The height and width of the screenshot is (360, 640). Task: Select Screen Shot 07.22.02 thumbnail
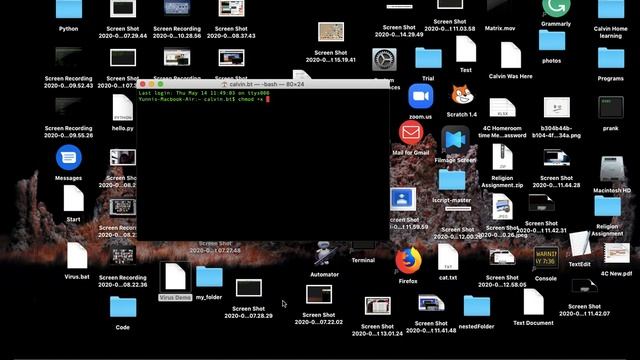[319, 294]
